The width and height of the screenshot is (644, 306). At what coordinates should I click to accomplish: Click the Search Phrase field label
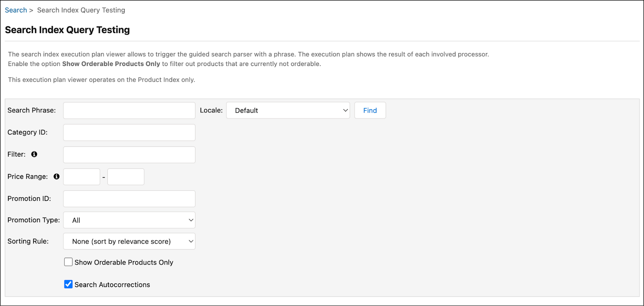pyautogui.click(x=31, y=110)
